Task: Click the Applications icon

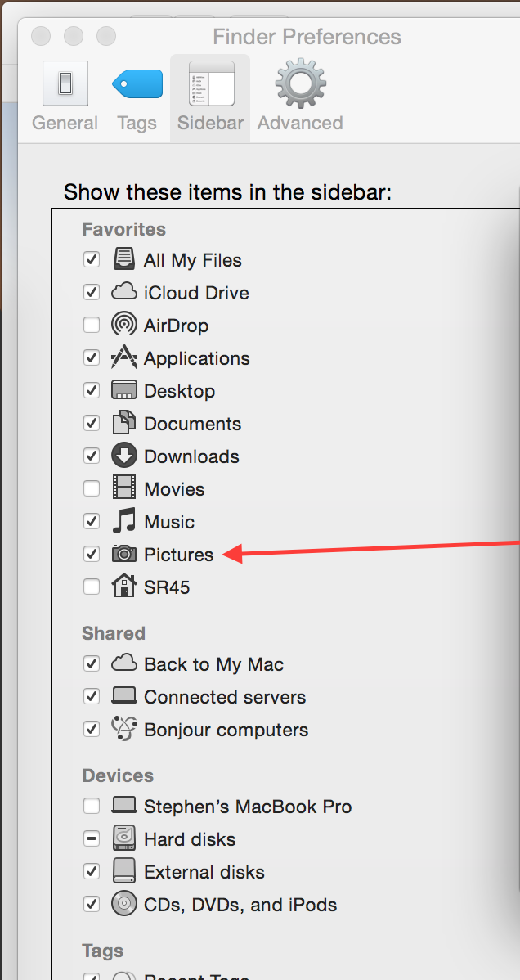Action: [x=123, y=357]
